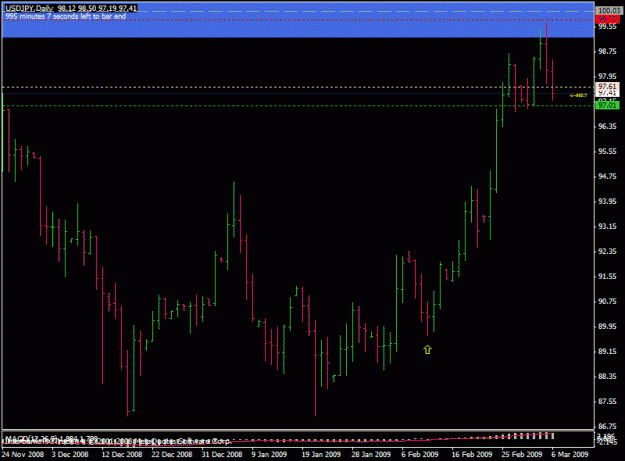Viewport: 625px width, 461px height.
Task: Click the 89.95 price scale value
Action: pos(607,327)
